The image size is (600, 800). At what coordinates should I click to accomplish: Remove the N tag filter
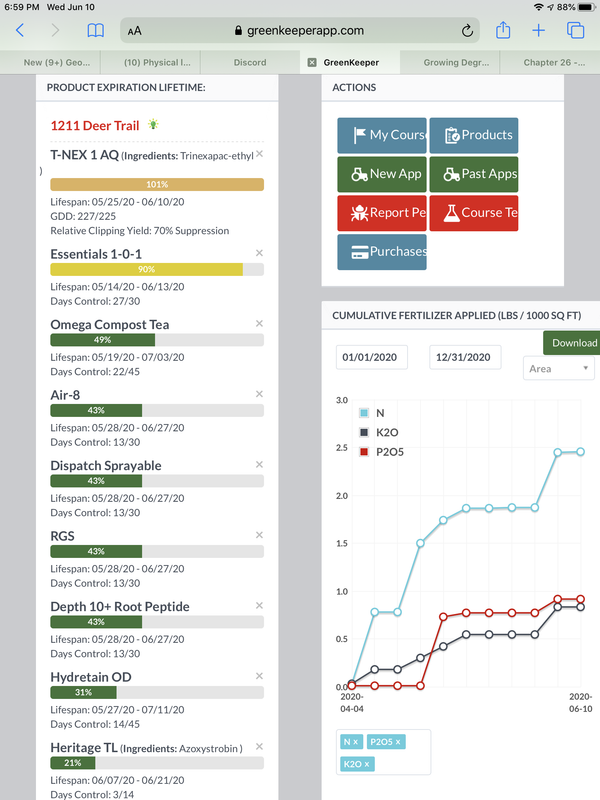(356, 742)
